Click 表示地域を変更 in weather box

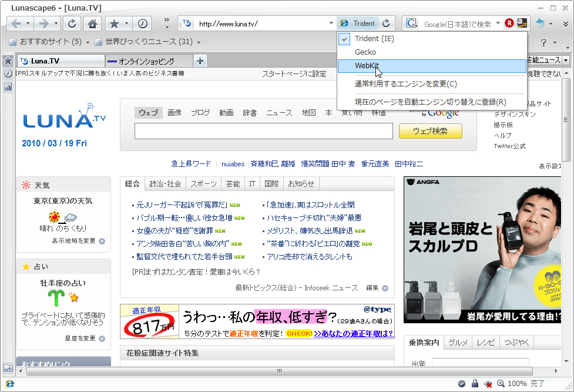click(73, 241)
